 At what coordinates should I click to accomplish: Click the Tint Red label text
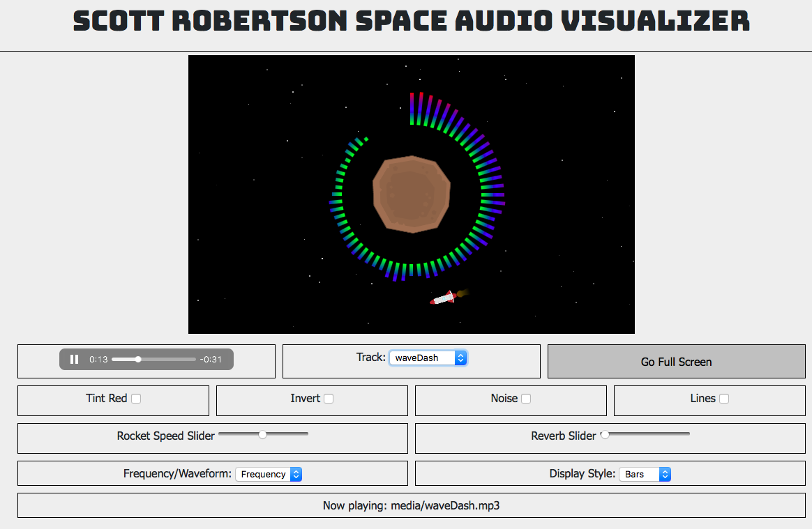106,398
